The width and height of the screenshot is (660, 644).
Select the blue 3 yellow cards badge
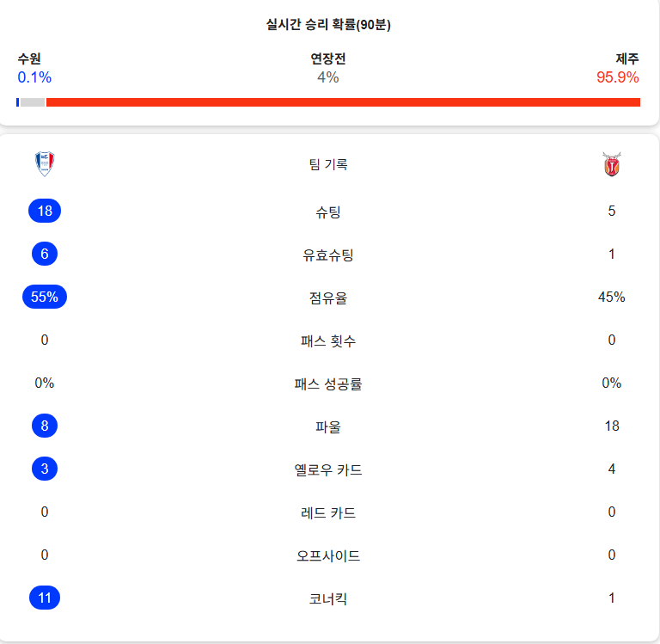tap(45, 469)
